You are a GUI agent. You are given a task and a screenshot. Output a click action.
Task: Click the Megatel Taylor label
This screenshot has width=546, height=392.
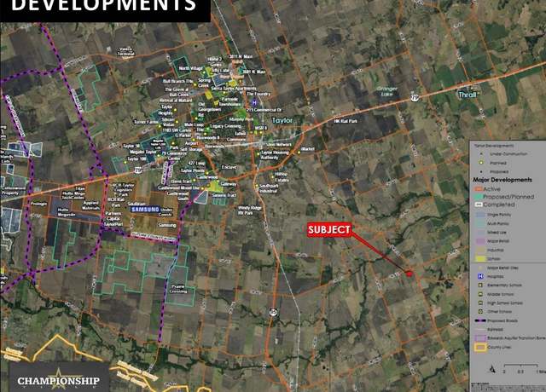coord(143,152)
